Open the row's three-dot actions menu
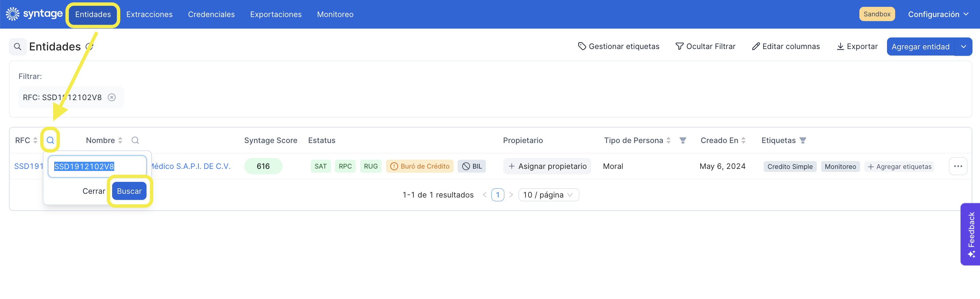Screen dimensions: 980x299 tap(958, 166)
